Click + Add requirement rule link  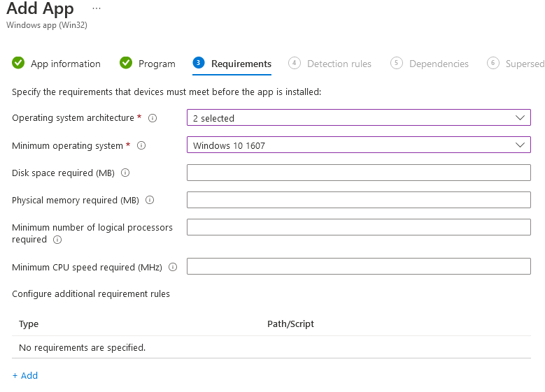[x=25, y=376]
